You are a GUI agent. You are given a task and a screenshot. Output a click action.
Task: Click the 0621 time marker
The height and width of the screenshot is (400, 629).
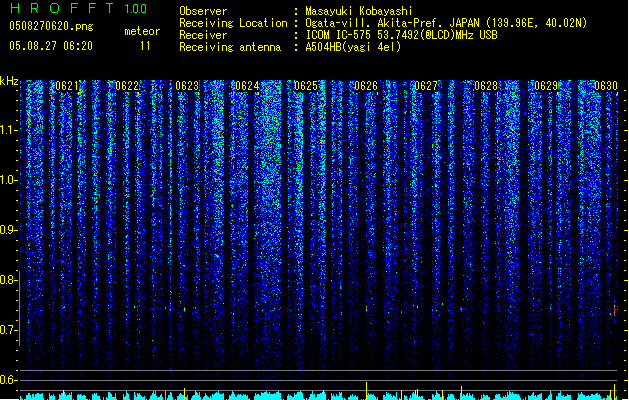pos(67,86)
